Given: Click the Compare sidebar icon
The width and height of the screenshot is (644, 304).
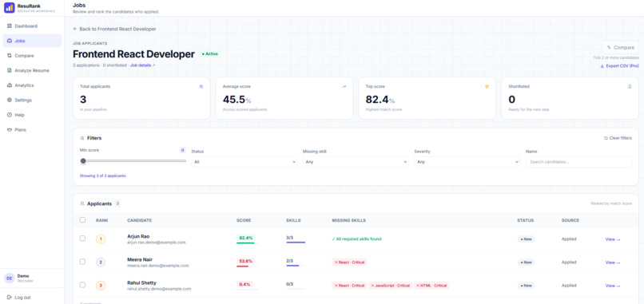Looking at the screenshot, I should (x=10, y=56).
